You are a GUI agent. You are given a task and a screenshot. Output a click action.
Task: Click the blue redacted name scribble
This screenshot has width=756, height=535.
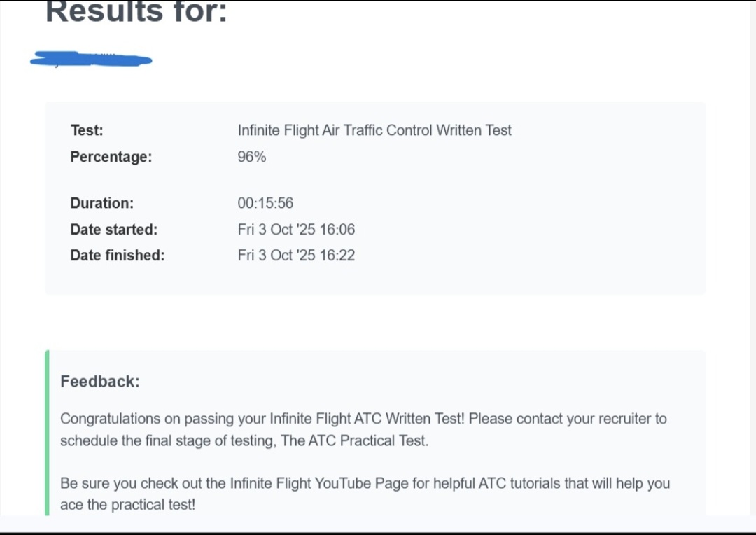pyautogui.click(x=91, y=60)
